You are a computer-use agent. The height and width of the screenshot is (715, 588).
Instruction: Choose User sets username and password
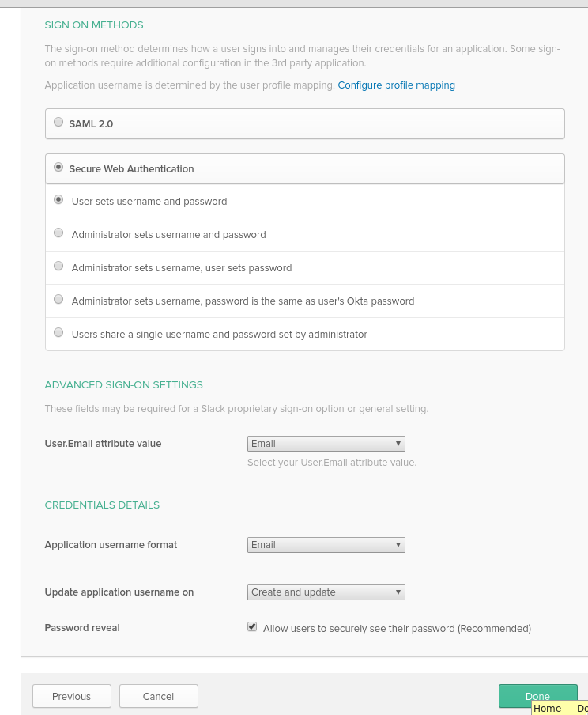pyautogui.click(x=58, y=200)
